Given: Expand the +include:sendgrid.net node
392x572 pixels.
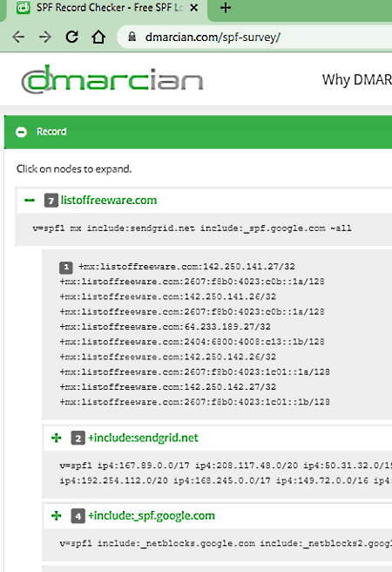Looking at the screenshot, I should pos(57,438).
